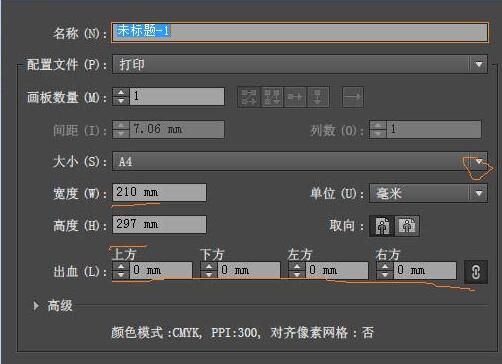Increase the 右方 right bleed value

click(x=385, y=266)
